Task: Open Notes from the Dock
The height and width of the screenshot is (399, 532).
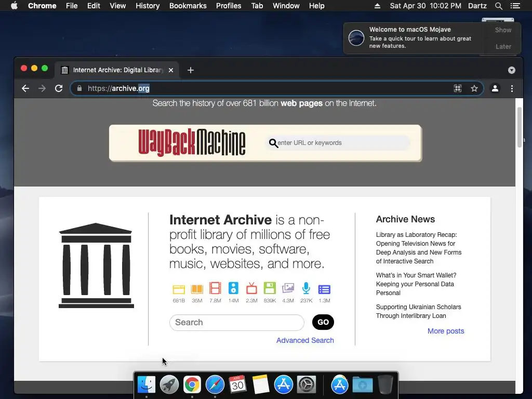Action: (x=261, y=384)
